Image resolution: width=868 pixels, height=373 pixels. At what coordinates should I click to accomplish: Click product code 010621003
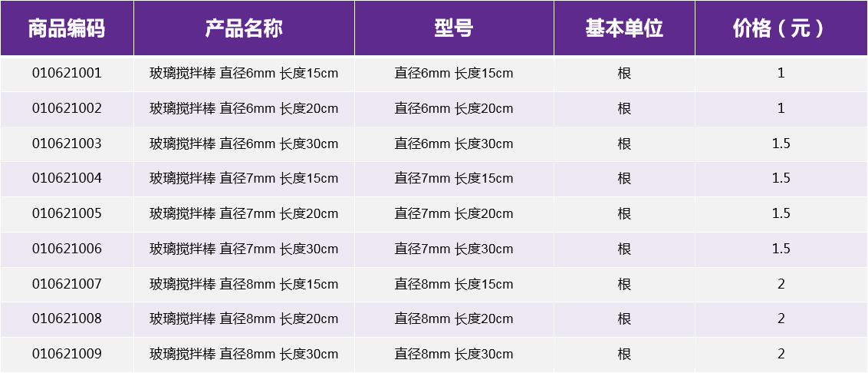pyautogui.click(x=67, y=144)
